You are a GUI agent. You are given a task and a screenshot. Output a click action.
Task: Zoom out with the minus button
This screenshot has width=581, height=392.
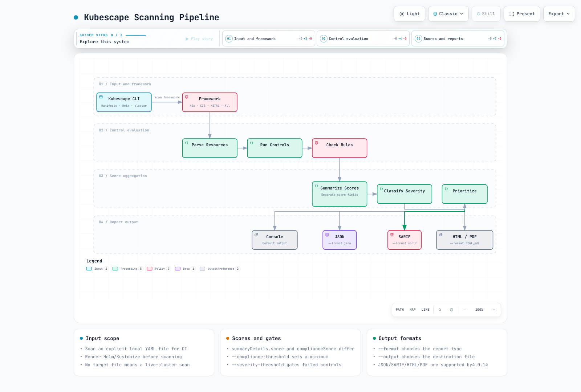coord(464,310)
